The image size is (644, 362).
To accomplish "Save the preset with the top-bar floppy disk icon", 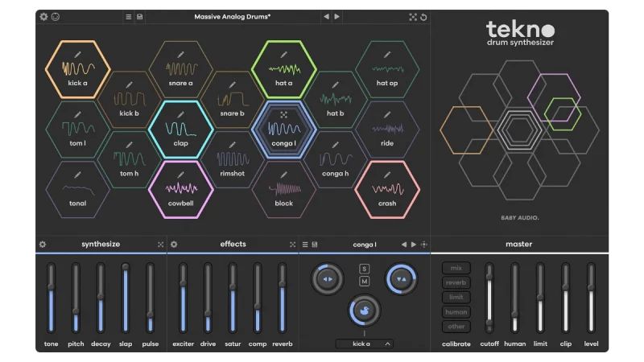I will click(x=140, y=16).
